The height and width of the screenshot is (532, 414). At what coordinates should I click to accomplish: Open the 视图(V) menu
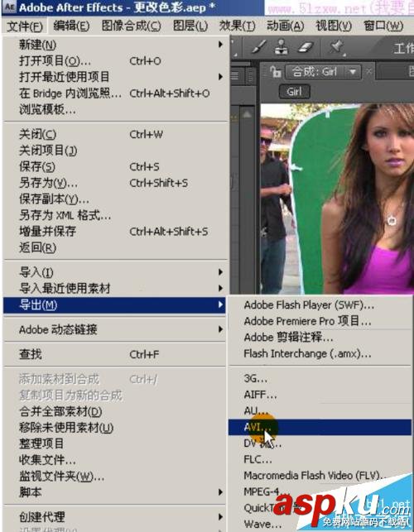[334, 26]
